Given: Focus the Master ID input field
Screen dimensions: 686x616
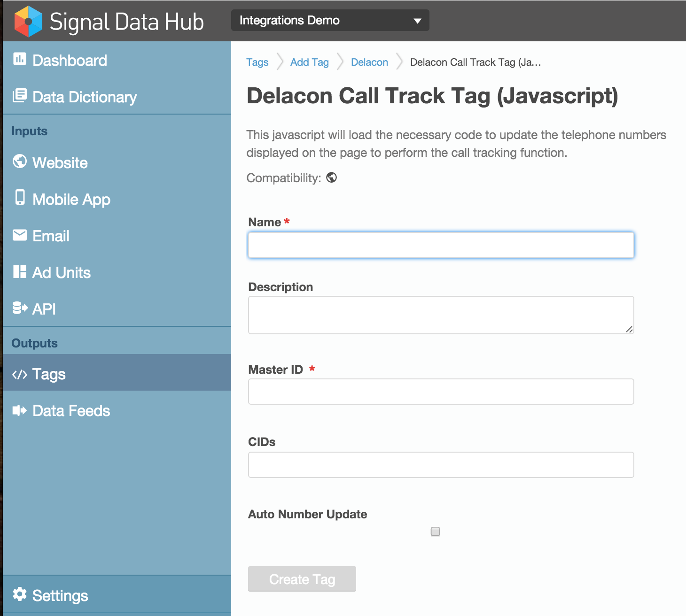Looking at the screenshot, I should click(x=441, y=392).
